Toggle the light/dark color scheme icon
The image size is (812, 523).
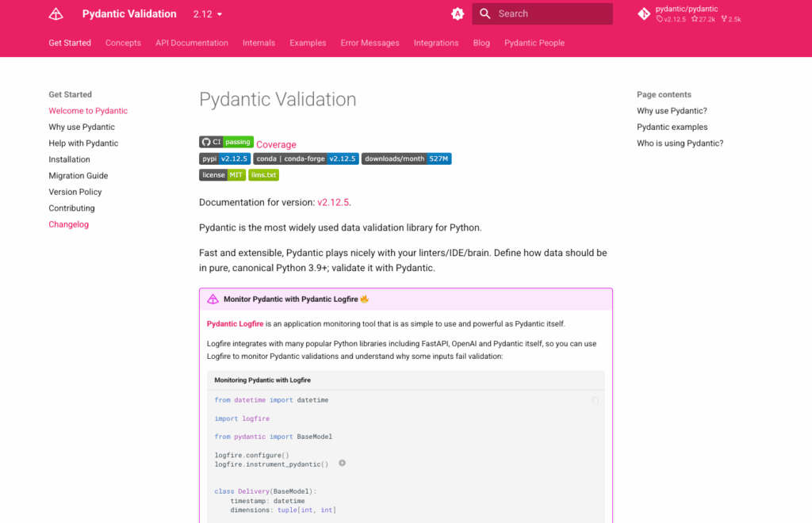pyautogui.click(x=458, y=14)
